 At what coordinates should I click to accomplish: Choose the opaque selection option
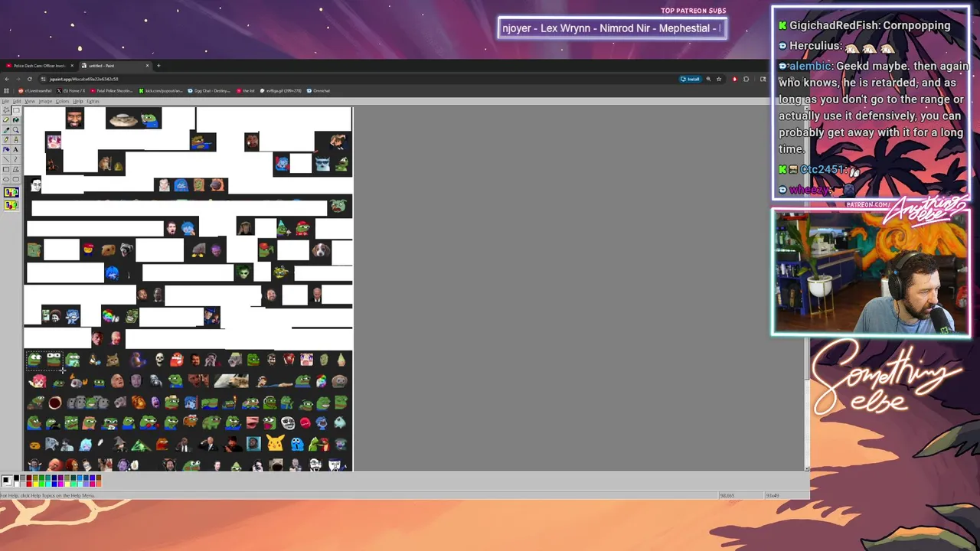pyautogui.click(x=11, y=193)
